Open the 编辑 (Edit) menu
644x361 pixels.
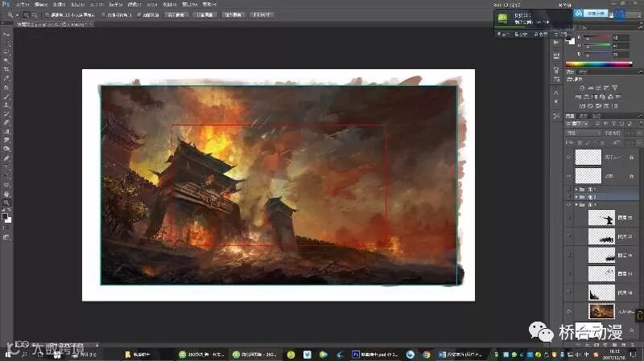(x=41, y=4)
